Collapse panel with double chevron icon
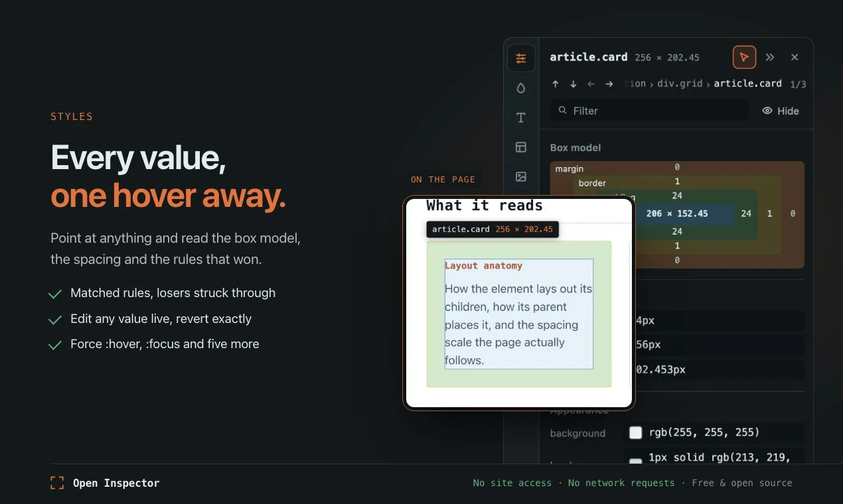Image resolution: width=843 pixels, height=504 pixels. tap(770, 57)
